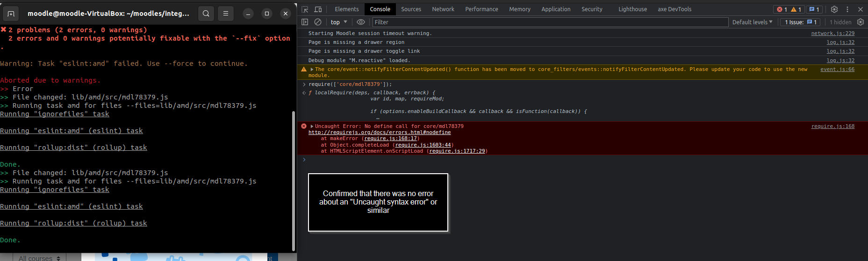Switch to the Sources tab
The width and height of the screenshot is (868, 261).
(411, 9)
